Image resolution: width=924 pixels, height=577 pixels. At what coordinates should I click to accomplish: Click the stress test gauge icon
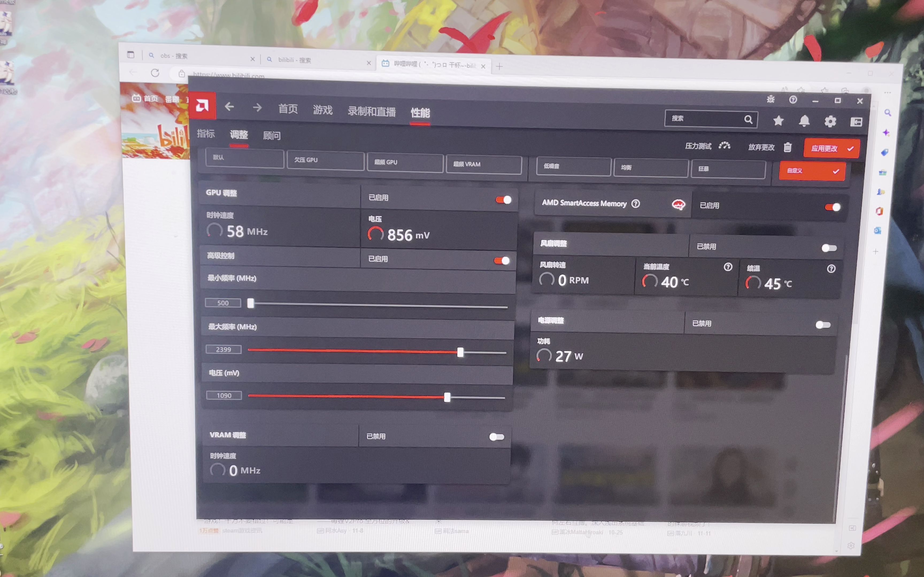pyautogui.click(x=724, y=146)
